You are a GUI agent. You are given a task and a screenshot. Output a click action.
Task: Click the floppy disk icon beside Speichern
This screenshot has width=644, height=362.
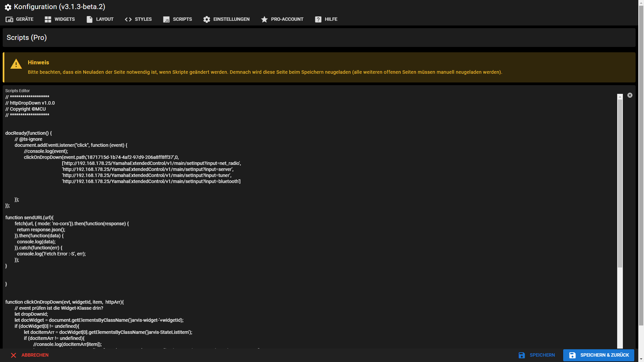(x=522, y=355)
